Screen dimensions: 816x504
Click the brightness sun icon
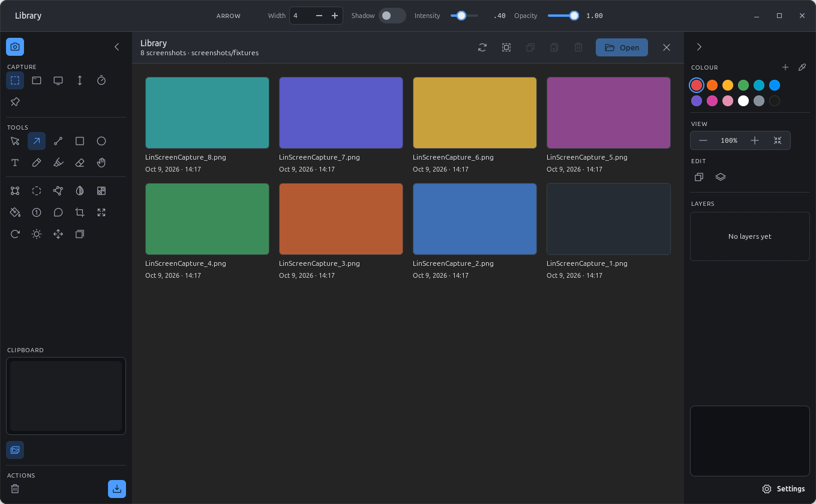click(x=37, y=234)
